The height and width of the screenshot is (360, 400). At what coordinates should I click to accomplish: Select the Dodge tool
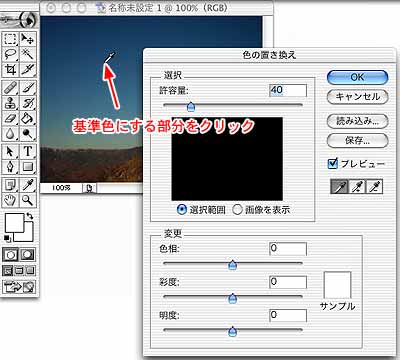[x=28, y=133]
